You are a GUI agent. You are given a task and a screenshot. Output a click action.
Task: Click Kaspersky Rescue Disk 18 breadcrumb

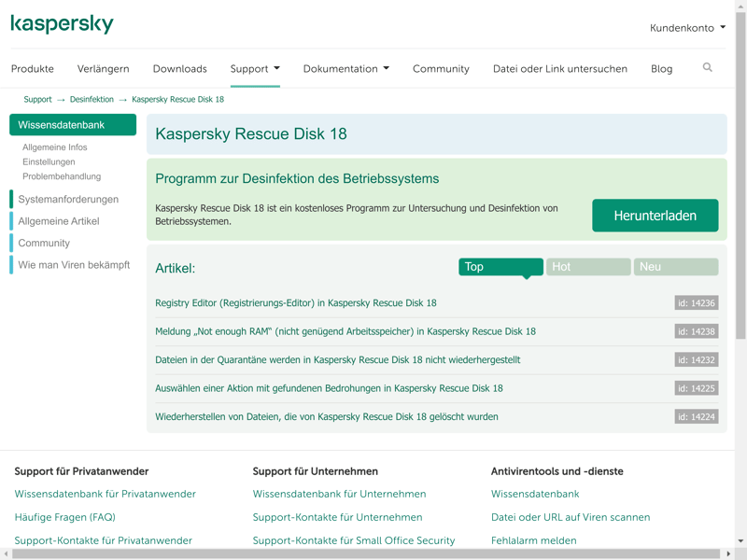(177, 99)
